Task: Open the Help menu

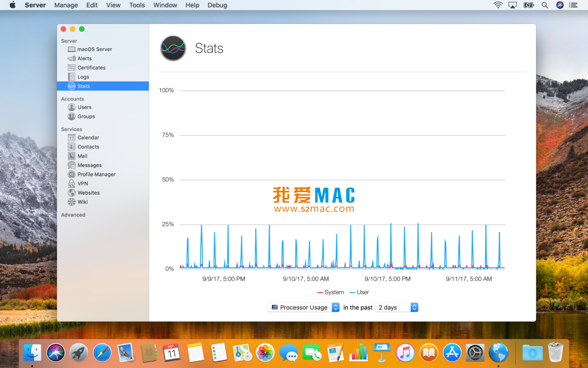Action: tap(192, 5)
